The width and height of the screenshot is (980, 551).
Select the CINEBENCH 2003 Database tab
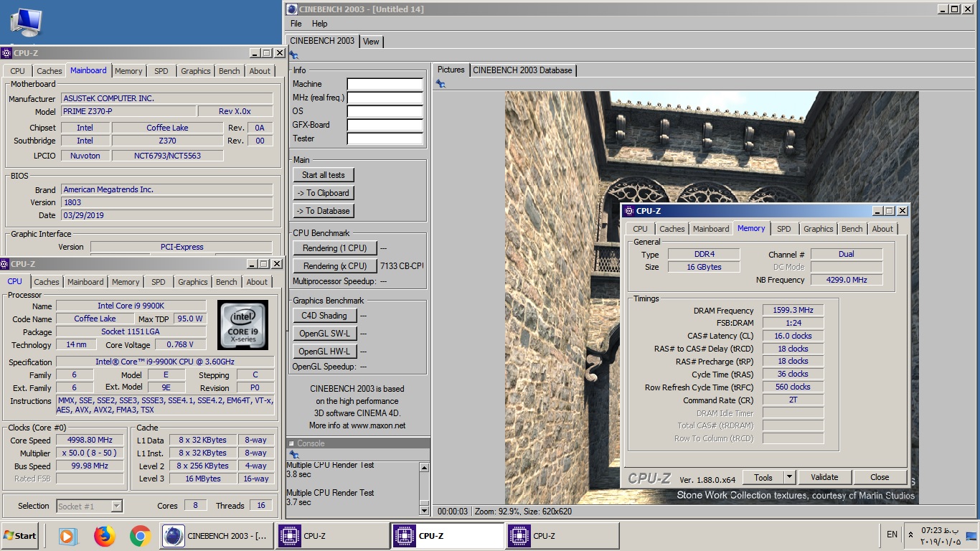tap(522, 70)
